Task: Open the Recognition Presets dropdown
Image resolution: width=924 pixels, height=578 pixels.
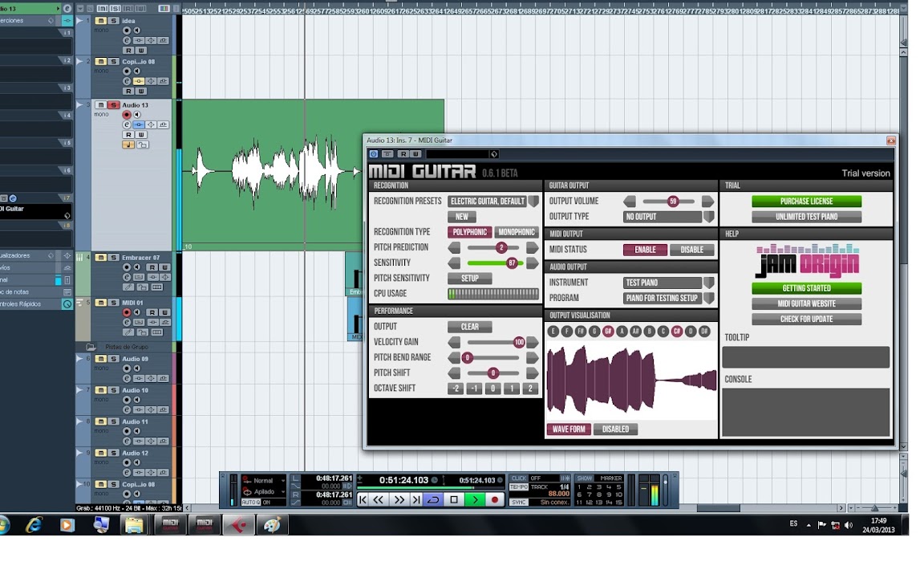Action: tap(533, 201)
